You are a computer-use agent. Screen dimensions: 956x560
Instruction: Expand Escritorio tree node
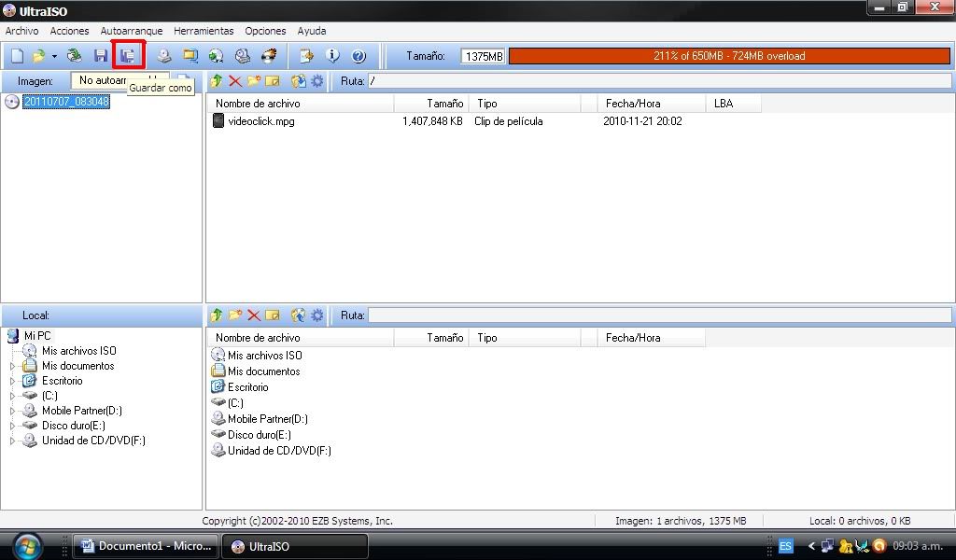pos(12,381)
